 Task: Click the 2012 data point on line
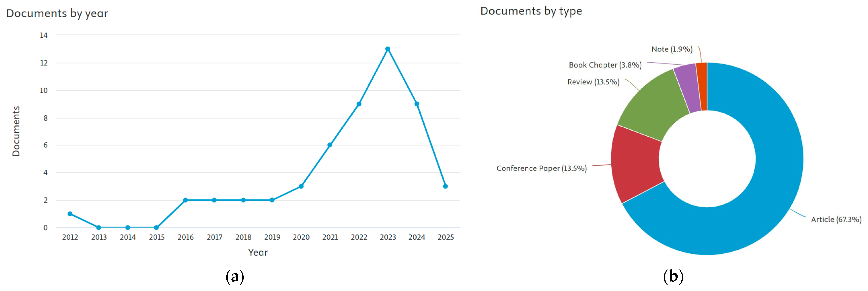pyautogui.click(x=70, y=214)
